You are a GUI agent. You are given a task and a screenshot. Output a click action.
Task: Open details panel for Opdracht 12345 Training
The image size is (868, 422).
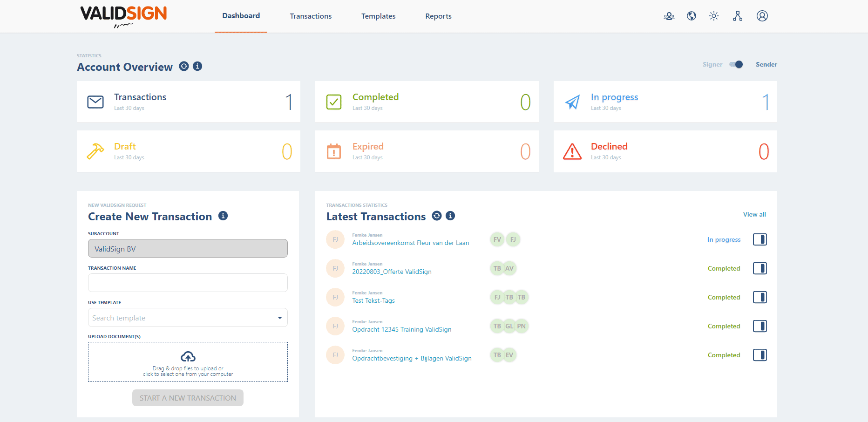point(760,326)
